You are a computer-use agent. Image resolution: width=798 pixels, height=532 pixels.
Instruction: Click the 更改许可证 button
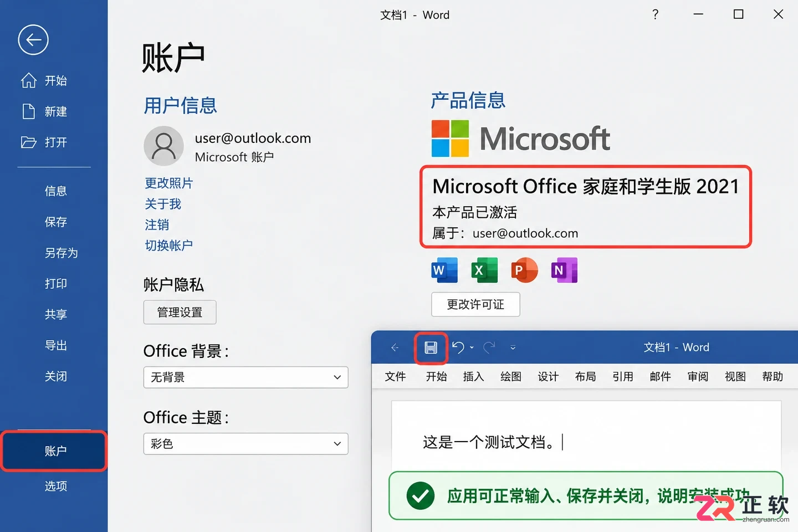pos(475,304)
